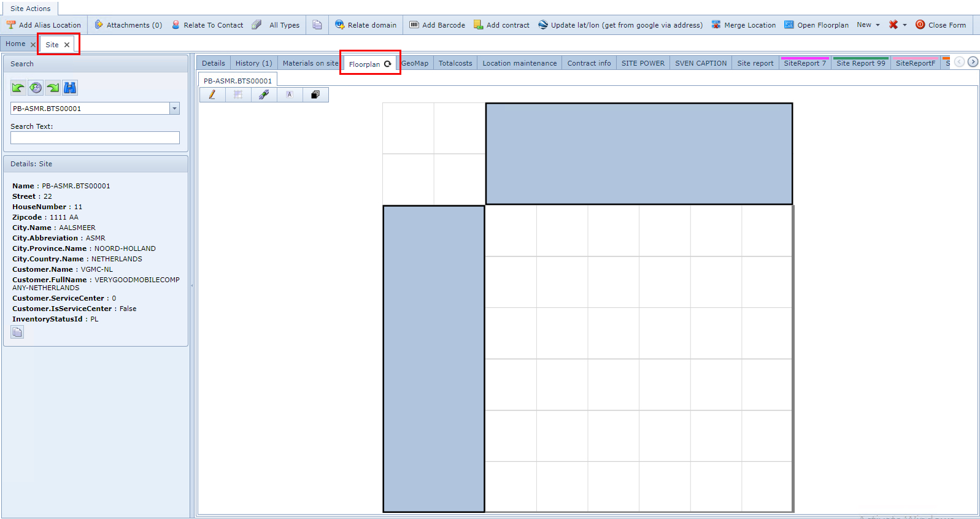Screen dimensions: 980x519
Task: Open the Site Actions menu tab
Action: click(x=31, y=9)
